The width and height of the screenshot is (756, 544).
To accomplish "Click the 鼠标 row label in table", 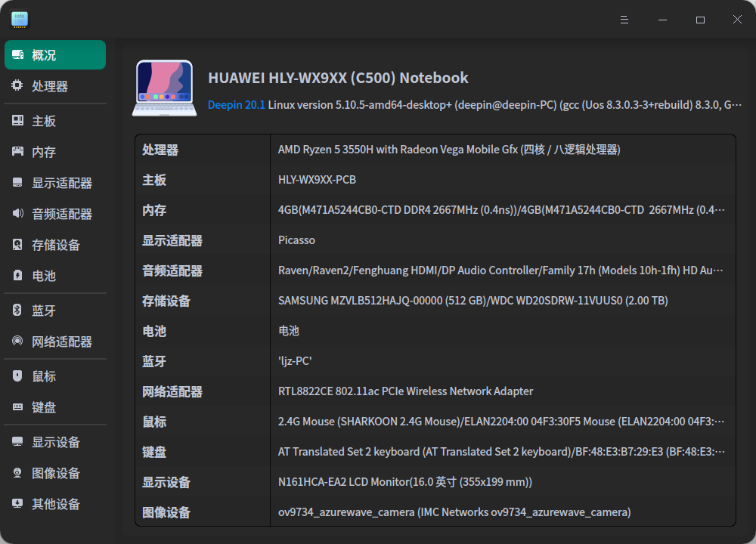I will point(154,422).
